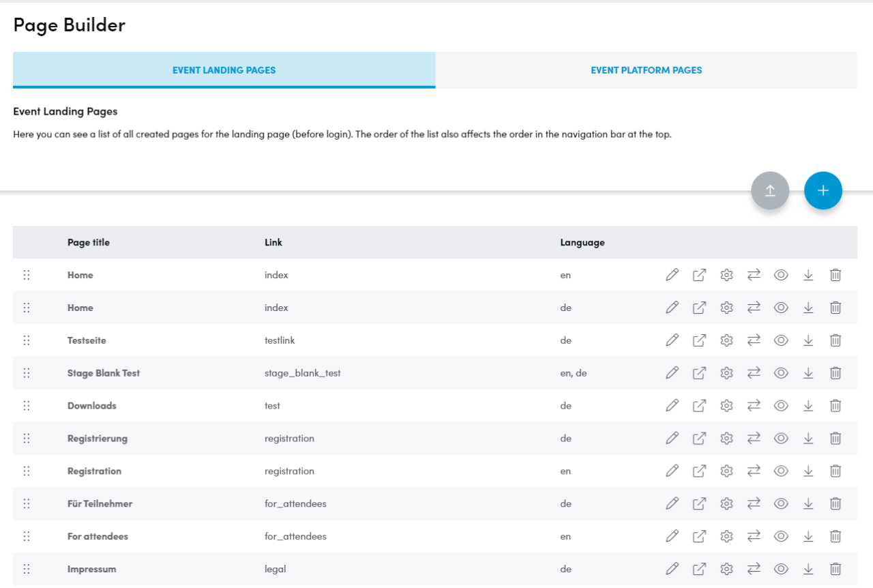
Task: Toggle visibility eye for Stage Blank Test
Action: coord(781,373)
